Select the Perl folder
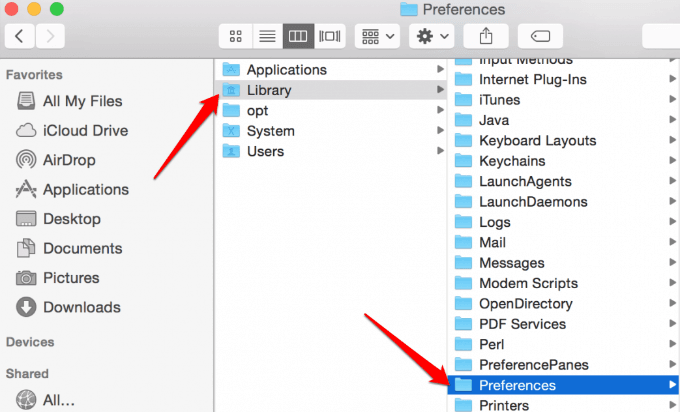680x412 pixels. tap(564, 344)
